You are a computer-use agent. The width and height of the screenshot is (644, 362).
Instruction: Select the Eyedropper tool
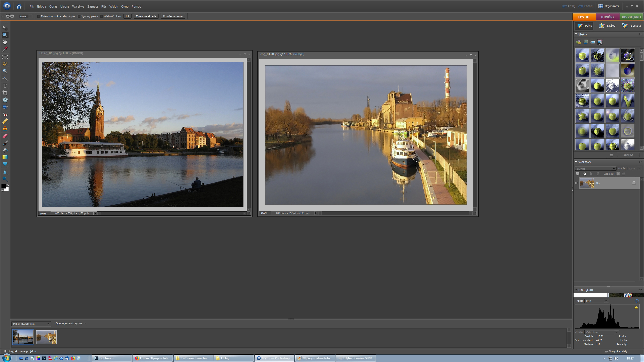coord(5,49)
